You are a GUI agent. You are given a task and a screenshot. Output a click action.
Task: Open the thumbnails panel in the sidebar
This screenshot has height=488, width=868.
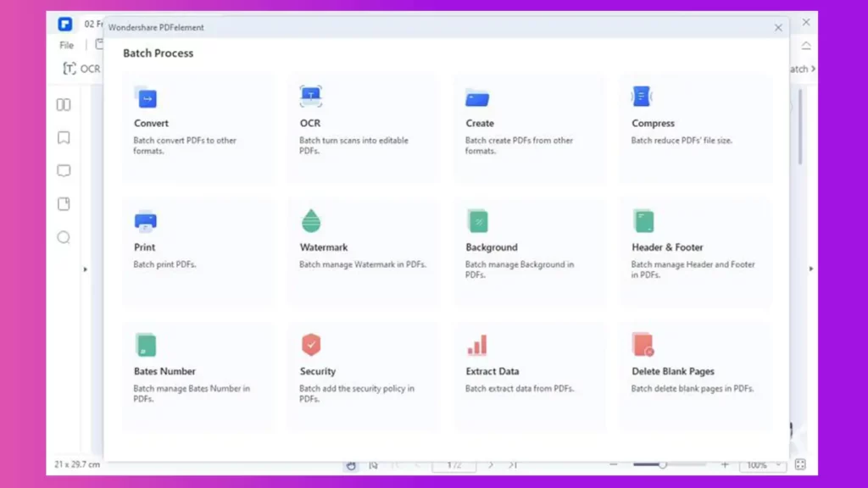64,104
